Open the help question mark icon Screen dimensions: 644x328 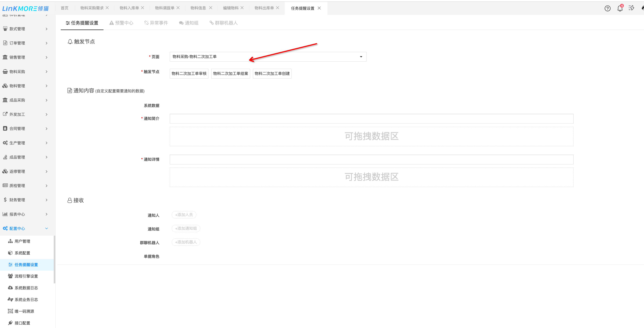(608, 8)
